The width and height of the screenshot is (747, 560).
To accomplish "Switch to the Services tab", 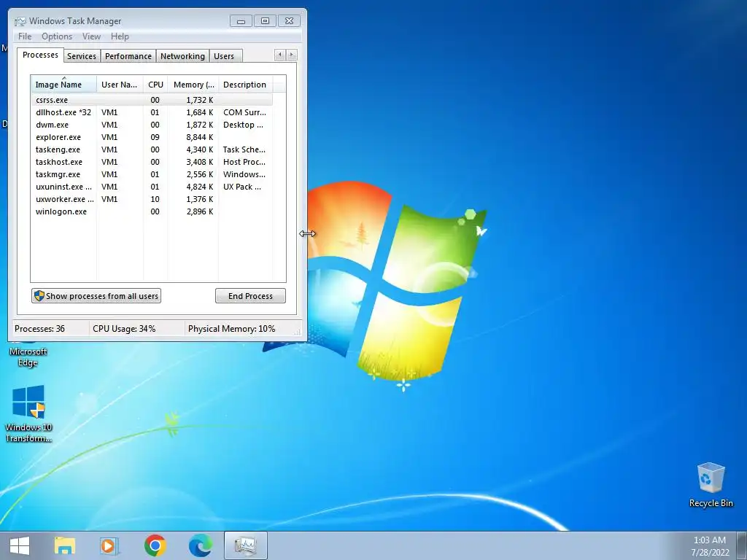I will (82, 56).
